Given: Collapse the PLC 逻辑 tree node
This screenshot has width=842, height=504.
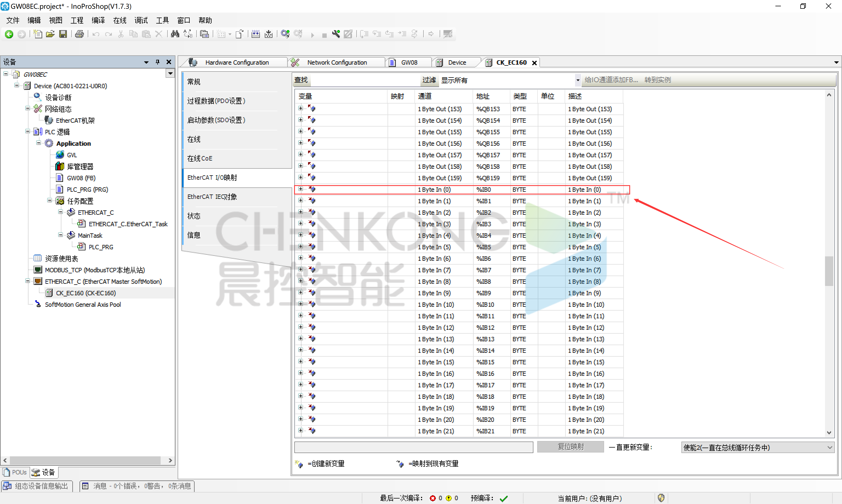Looking at the screenshot, I should point(27,131).
